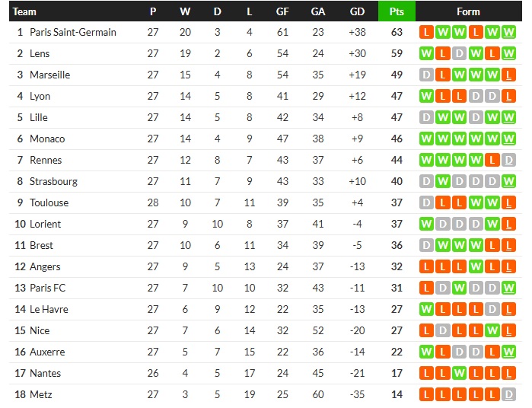This screenshot has width=532, height=408.
Task: Sort by the GD column header
Action: pyautogui.click(x=358, y=11)
